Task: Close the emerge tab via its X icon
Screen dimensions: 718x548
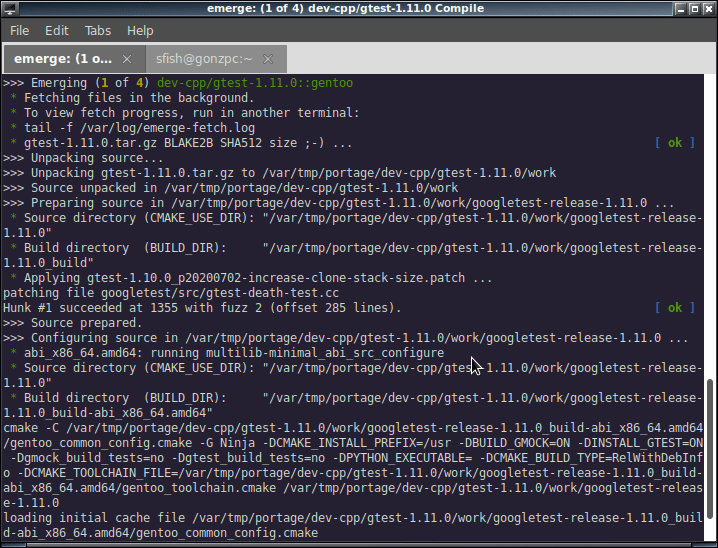Action: (x=127, y=59)
